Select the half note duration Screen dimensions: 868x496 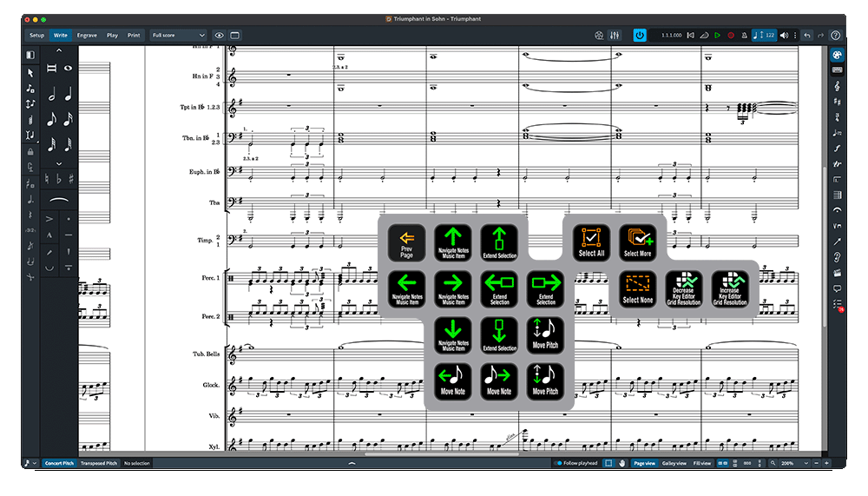pyautogui.click(x=51, y=94)
